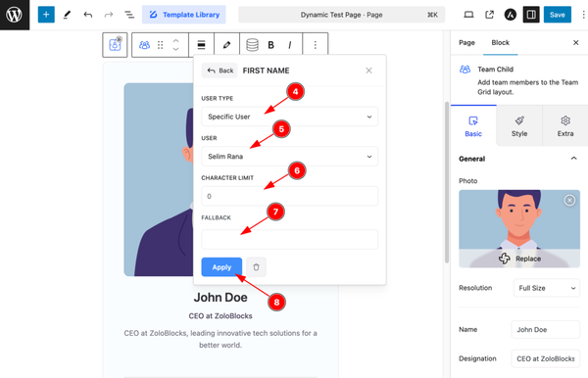The width and height of the screenshot is (588, 378).
Task: Open the Resolution dropdown
Action: tap(547, 288)
